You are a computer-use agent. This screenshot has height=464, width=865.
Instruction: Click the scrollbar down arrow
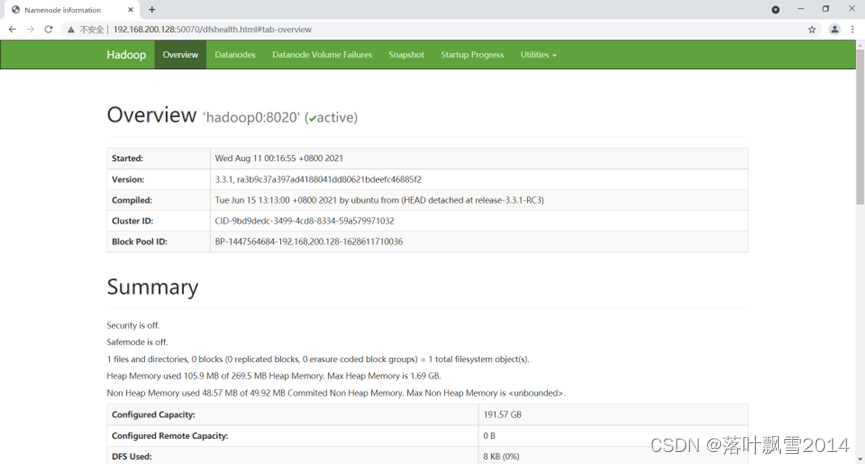860,459
